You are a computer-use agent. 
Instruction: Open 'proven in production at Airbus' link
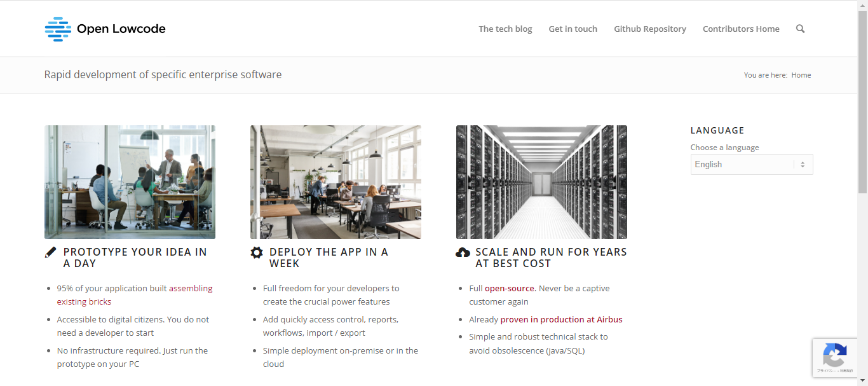coord(561,319)
